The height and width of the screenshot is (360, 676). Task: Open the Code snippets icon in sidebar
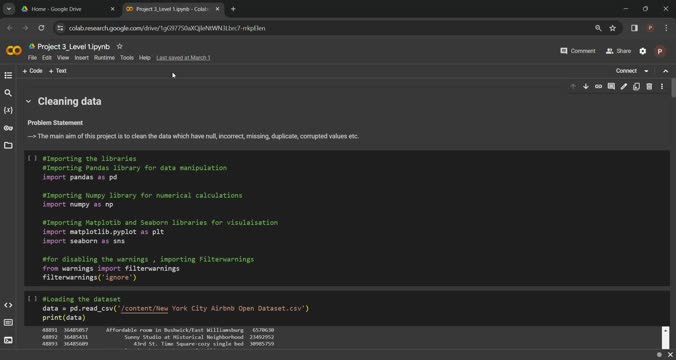[x=8, y=305]
